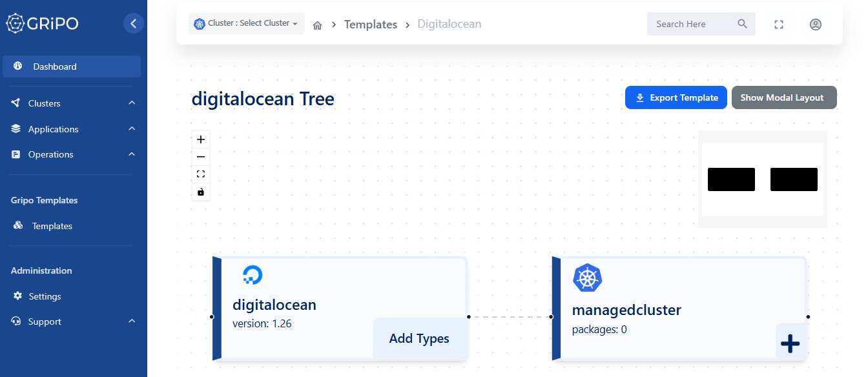Click the search magnifier icon
Screen dimensions: 868x377
coord(743,24)
